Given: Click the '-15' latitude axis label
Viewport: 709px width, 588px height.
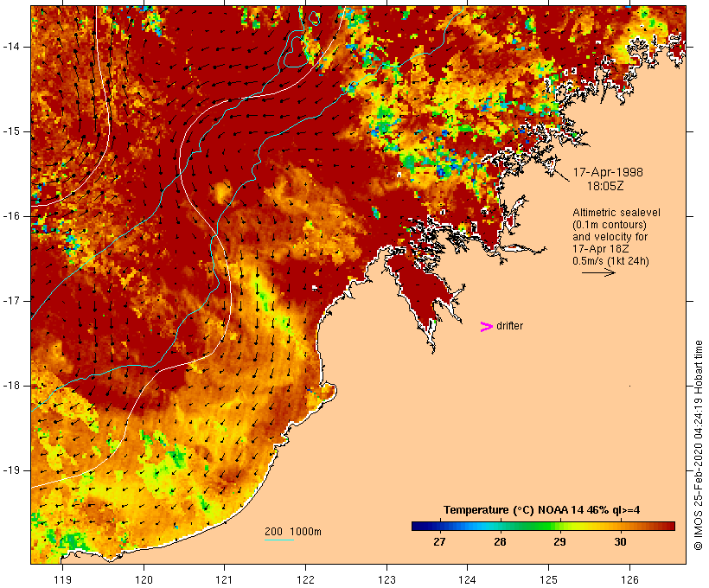Looking at the screenshot, I should pyautogui.click(x=10, y=131).
